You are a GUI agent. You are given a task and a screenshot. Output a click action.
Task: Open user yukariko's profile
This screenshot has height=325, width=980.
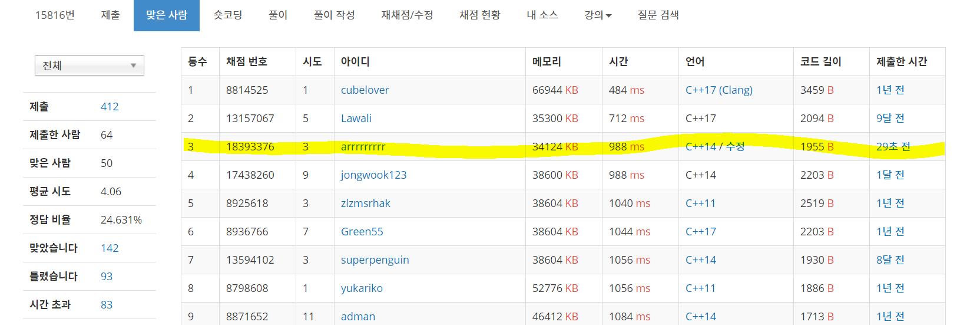click(x=362, y=288)
